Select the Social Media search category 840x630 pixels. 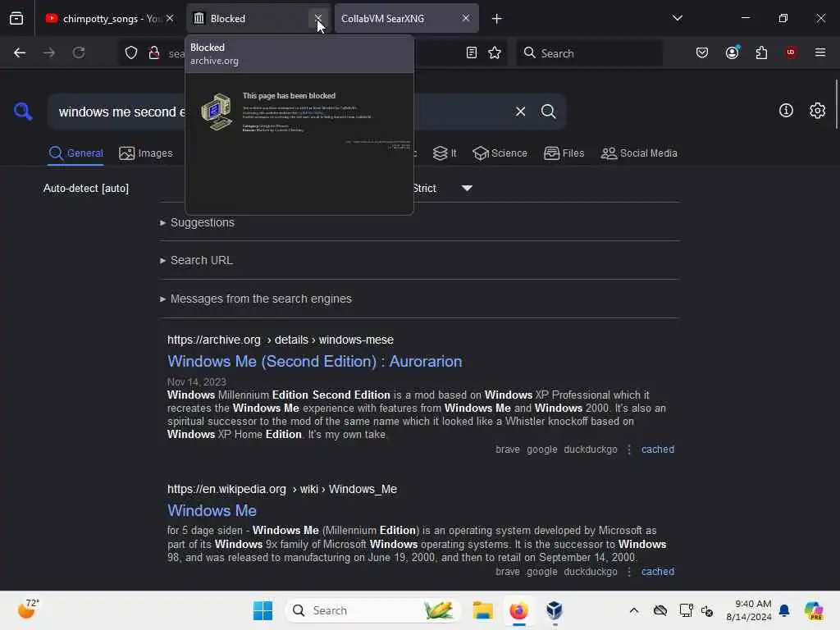(638, 153)
